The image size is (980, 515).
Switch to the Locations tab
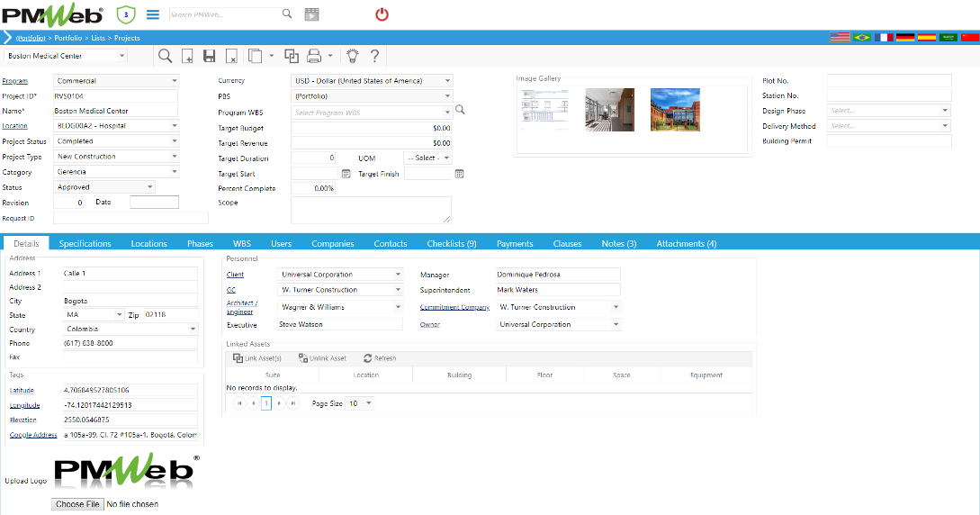(148, 244)
